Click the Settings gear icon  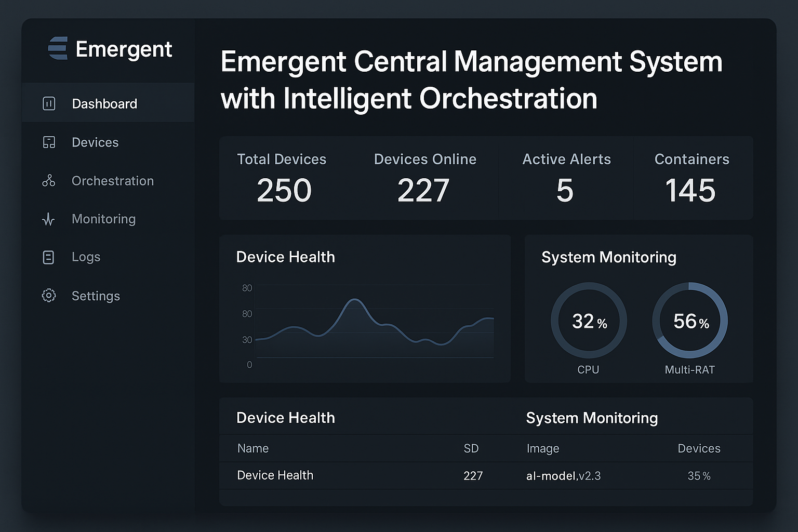point(49,296)
